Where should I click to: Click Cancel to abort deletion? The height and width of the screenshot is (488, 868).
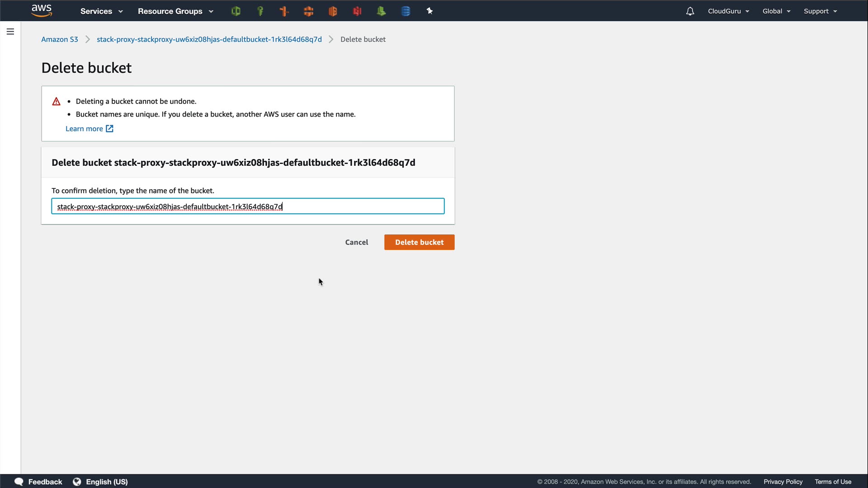coord(356,242)
